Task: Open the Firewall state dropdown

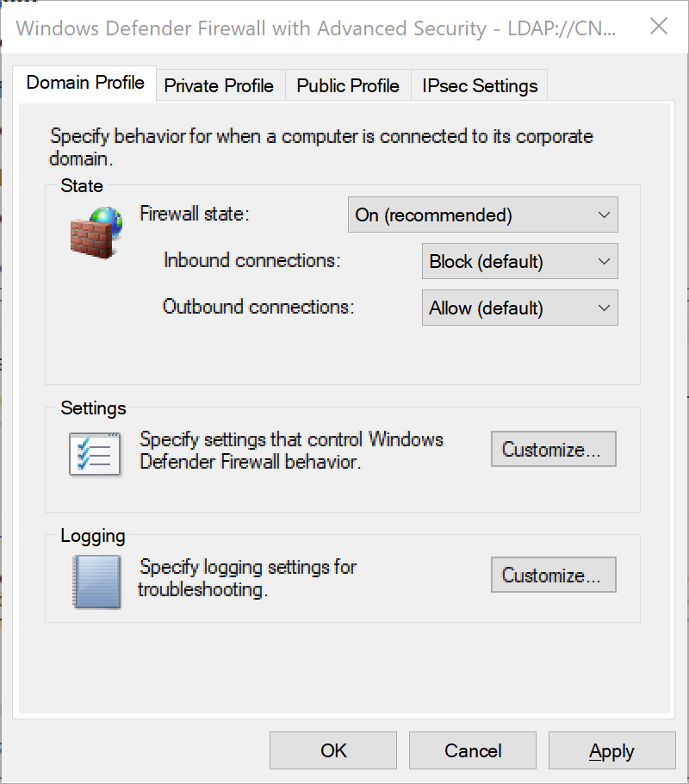Action: click(x=483, y=215)
